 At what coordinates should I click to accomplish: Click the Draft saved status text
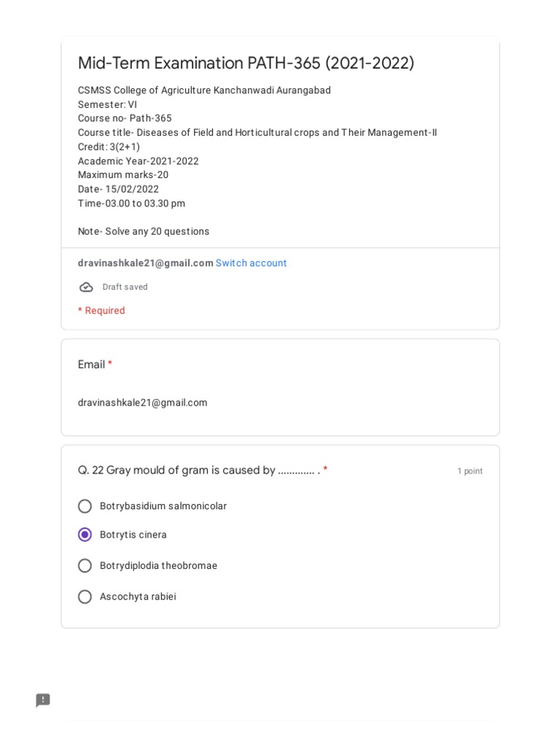click(x=125, y=287)
